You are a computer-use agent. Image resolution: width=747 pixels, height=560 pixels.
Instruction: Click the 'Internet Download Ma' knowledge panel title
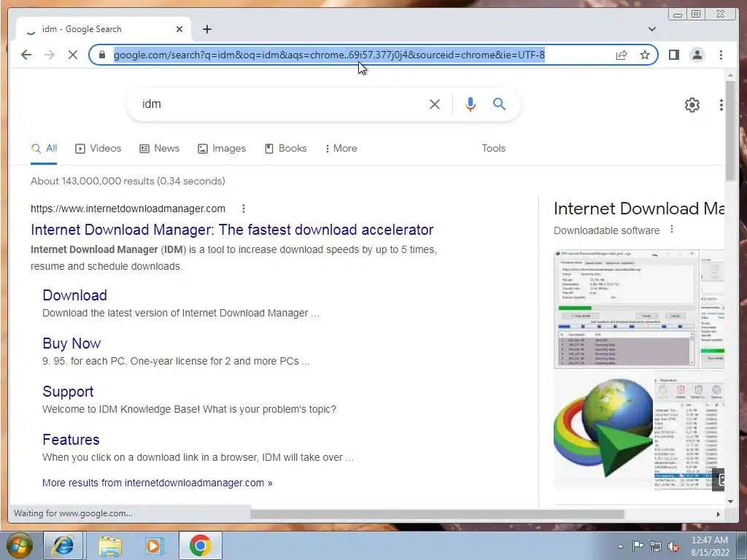(639, 209)
